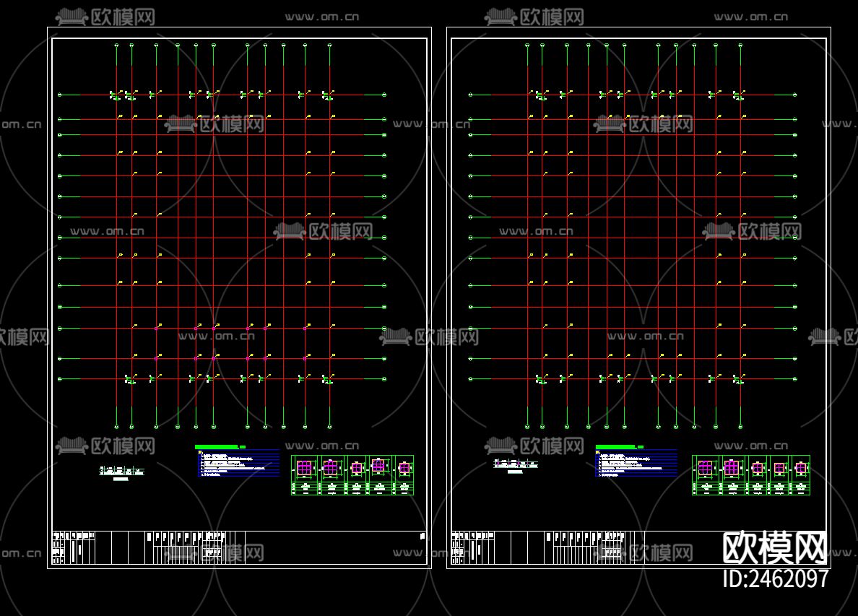
Task: Select green title bar above right sheet notes
Action: pyautogui.click(x=616, y=447)
